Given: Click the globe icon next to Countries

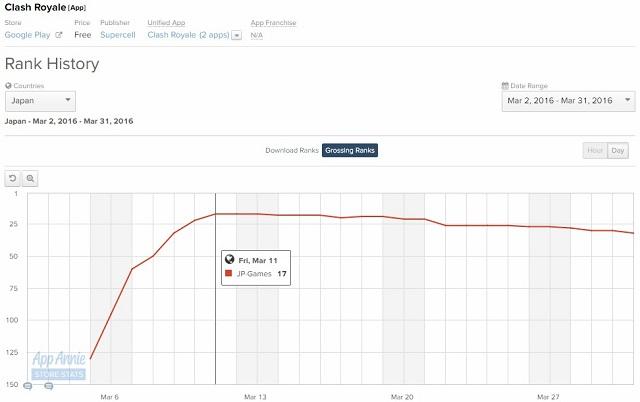Looking at the screenshot, I should click(x=8, y=86).
